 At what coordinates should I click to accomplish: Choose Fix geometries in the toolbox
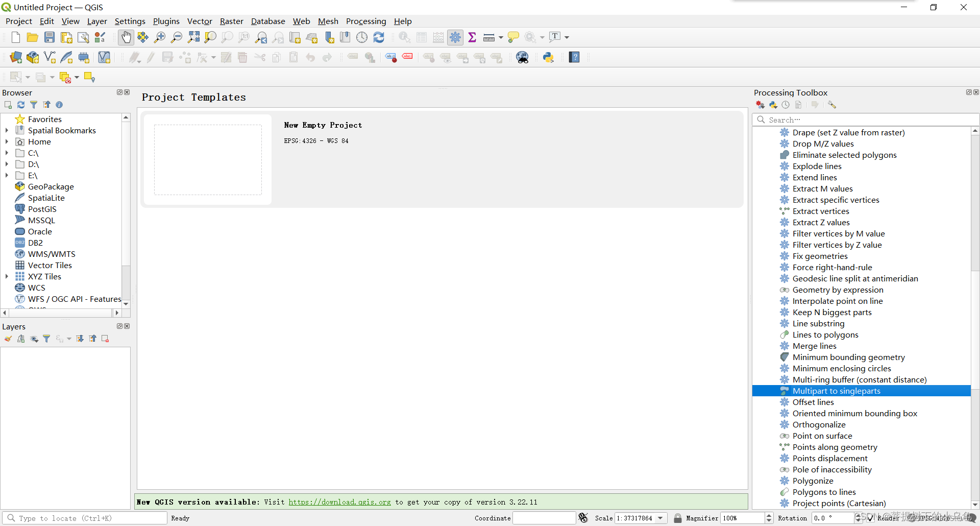820,256
